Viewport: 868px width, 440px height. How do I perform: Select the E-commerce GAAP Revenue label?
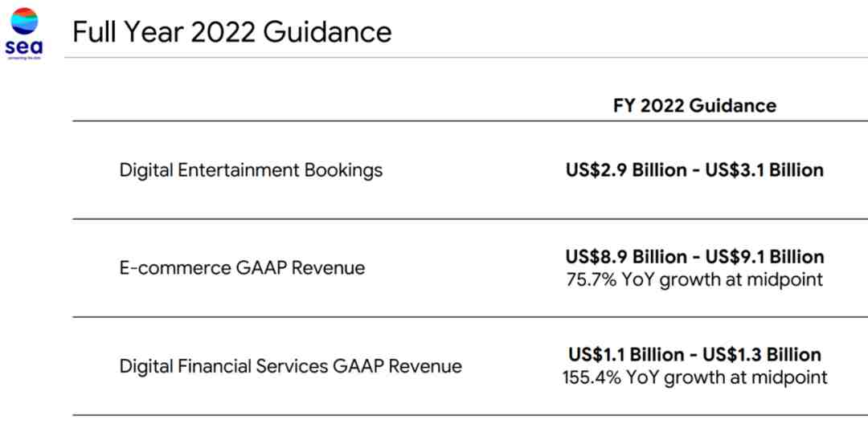(242, 268)
